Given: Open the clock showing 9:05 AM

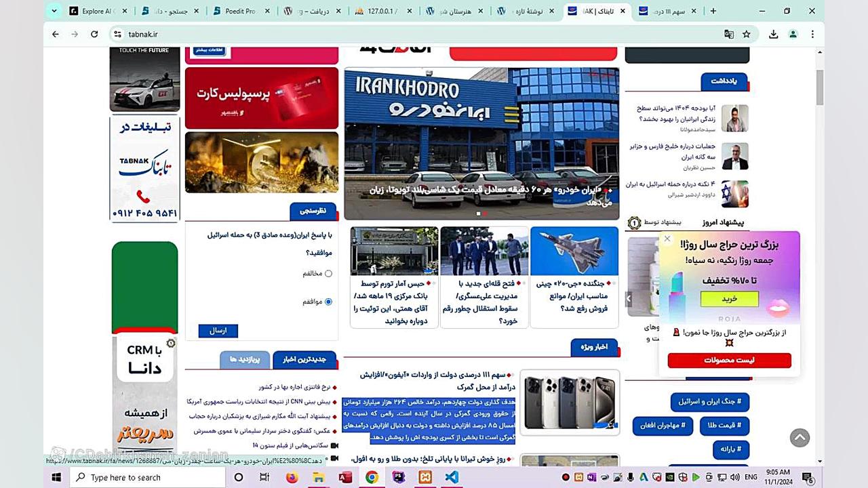Looking at the screenshot, I should [x=778, y=477].
